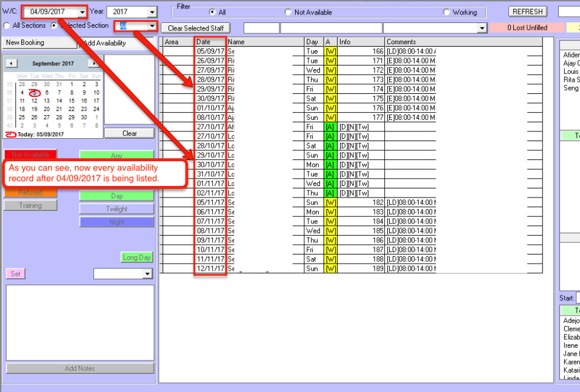
Task: Select the Twilight shift option
Action: [116, 209]
